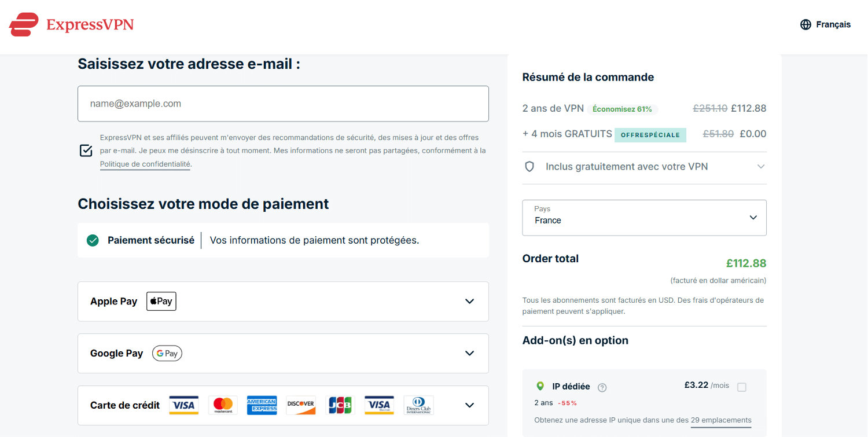
Task: Open the 29 emplacements link
Action: tap(721, 420)
